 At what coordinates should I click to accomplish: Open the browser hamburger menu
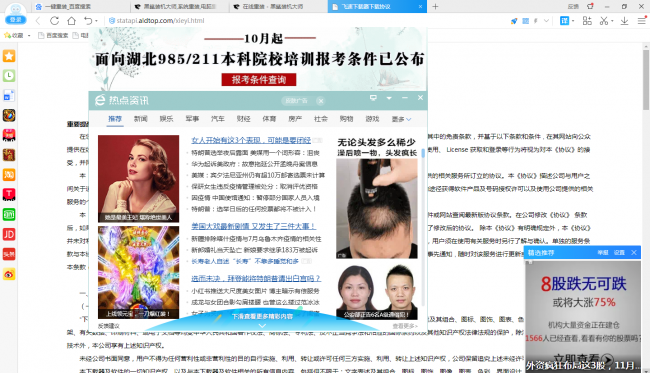641,21
